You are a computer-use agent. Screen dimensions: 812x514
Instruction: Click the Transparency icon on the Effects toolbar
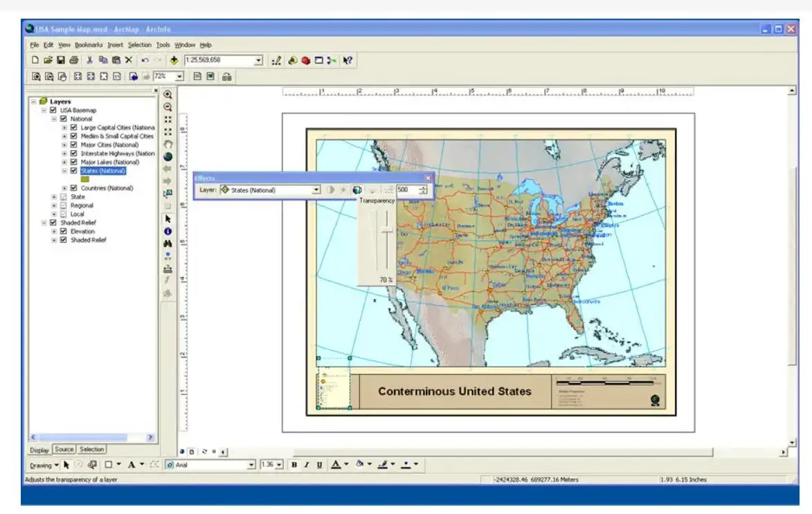pyautogui.click(x=357, y=190)
